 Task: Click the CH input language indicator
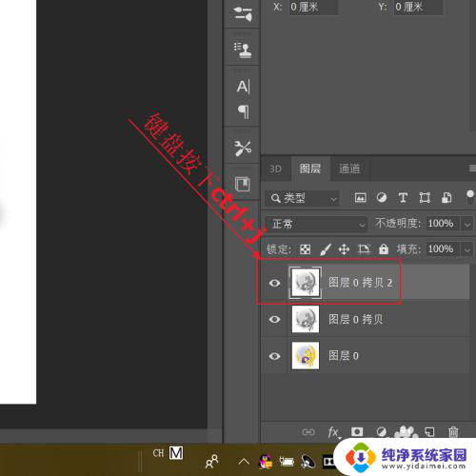pos(158,453)
